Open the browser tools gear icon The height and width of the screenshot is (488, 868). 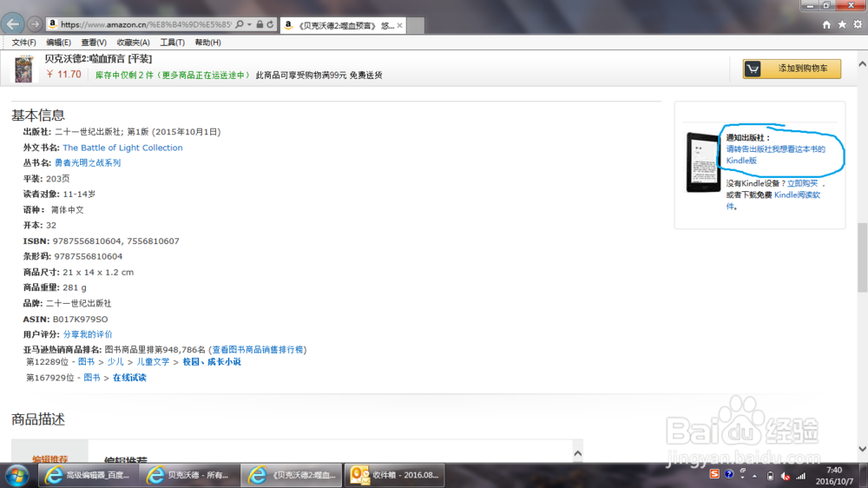pos(858,24)
